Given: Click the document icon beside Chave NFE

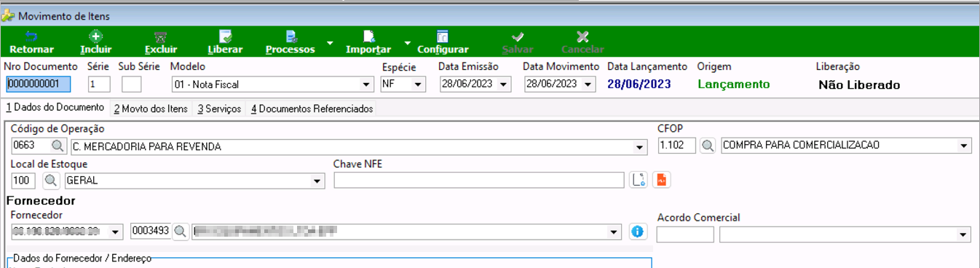Looking at the screenshot, I should pos(639,180).
